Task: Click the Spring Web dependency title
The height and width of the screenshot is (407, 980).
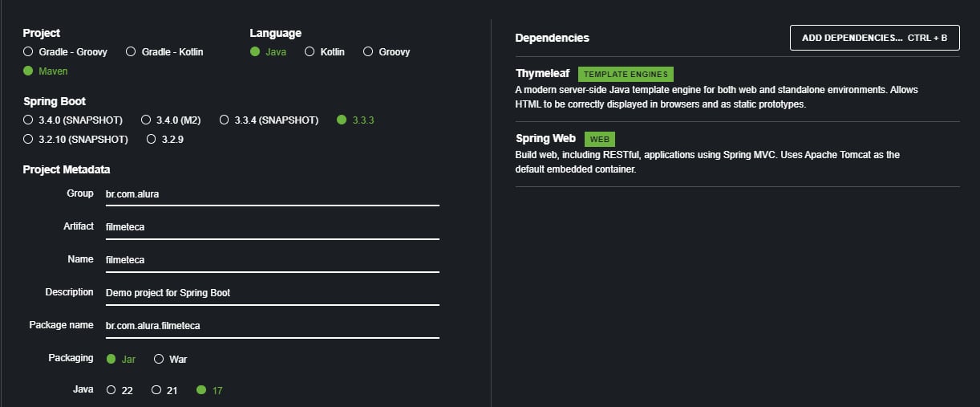Action: pyautogui.click(x=545, y=138)
